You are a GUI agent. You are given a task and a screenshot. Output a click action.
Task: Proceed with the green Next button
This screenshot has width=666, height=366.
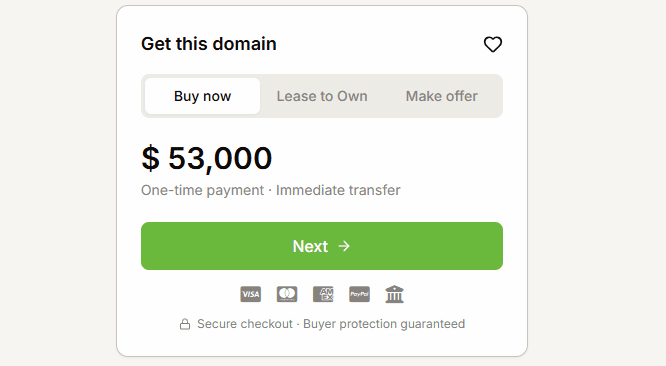pyautogui.click(x=322, y=246)
